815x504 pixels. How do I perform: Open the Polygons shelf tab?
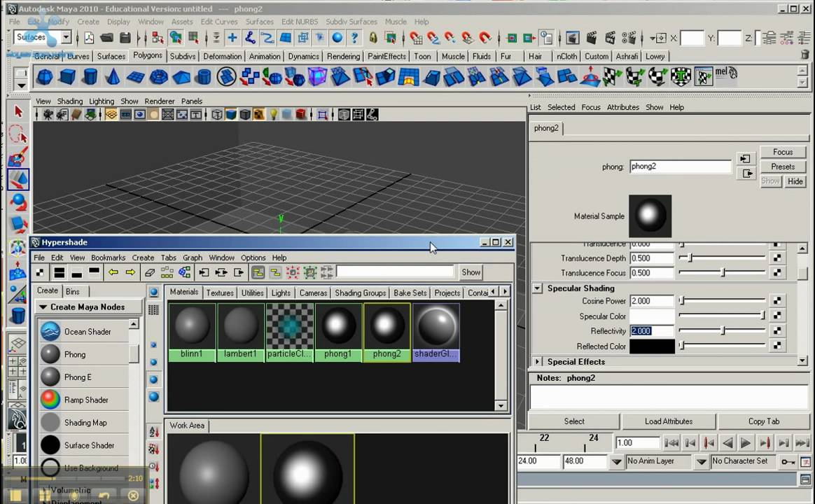click(148, 55)
